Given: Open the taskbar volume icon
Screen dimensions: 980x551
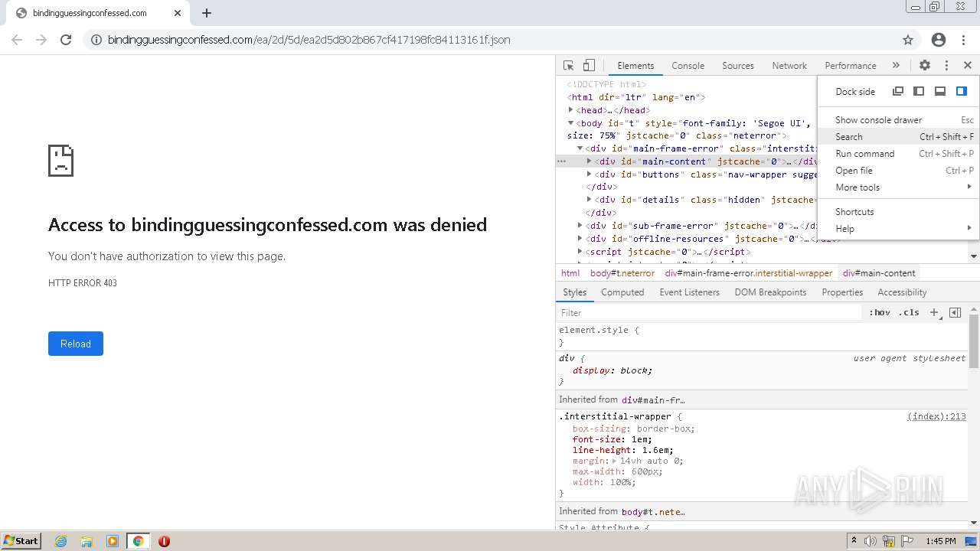Looking at the screenshot, I should [871, 541].
